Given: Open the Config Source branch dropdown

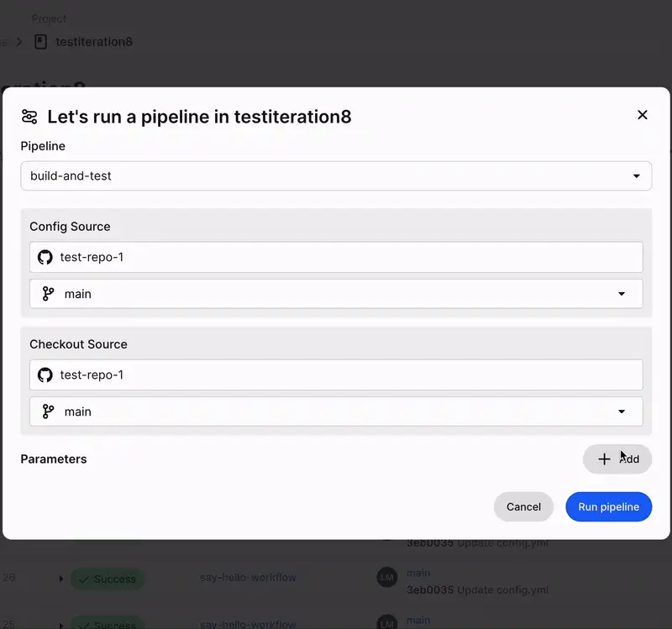Looking at the screenshot, I should (622, 294).
